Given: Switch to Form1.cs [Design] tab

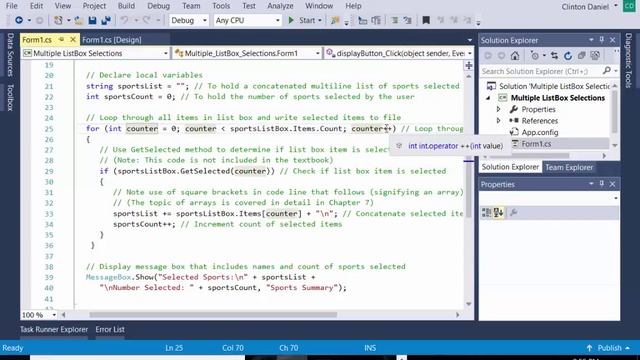Looking at the screenshot, I should [112, 40].
